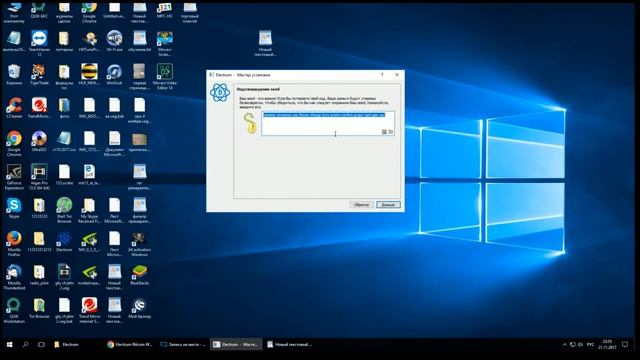Open Start Tor Browser desktop shortcut
Viewport: 640px width, 360px height.
coord(64,211)
